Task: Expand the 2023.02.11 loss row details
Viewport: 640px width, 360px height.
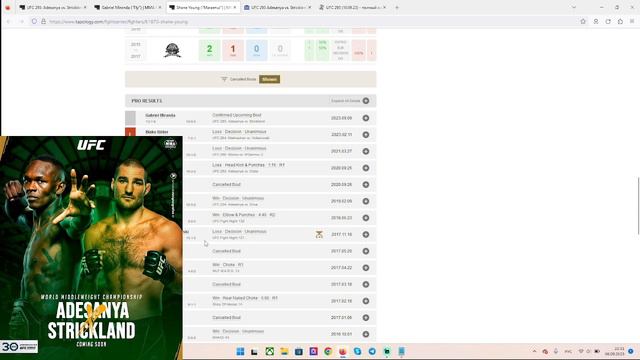Action: [366, 135]
